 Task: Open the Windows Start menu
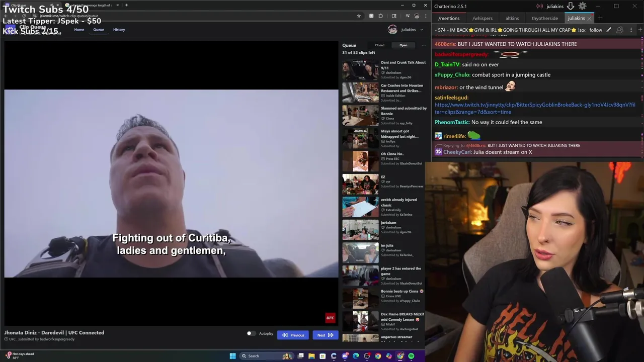click(x=233, y=356)
